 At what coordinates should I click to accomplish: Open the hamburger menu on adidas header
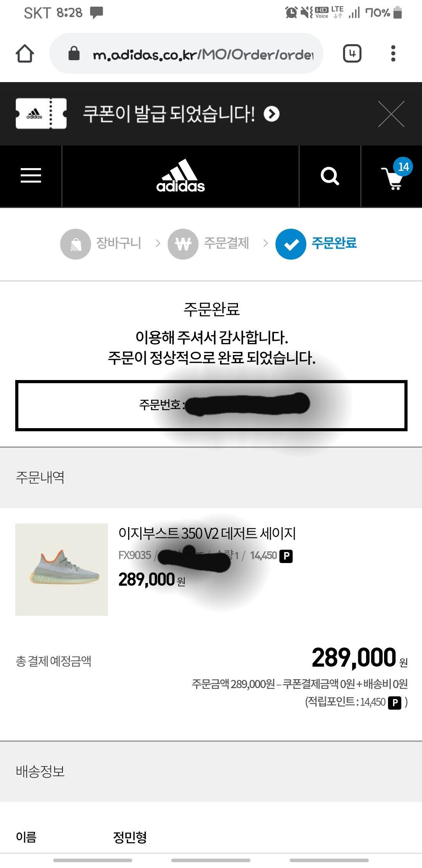(x=31, y=176)
